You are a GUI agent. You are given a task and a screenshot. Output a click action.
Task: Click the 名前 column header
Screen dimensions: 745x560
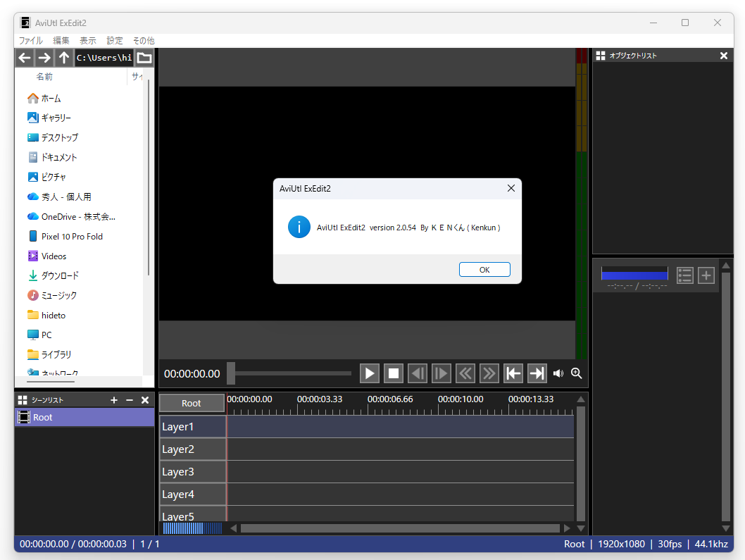click(44, 77)
